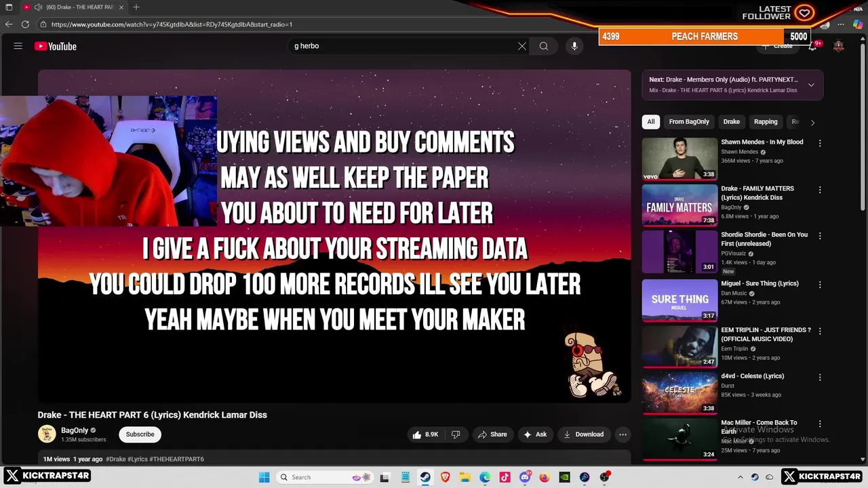Open EEM TRIPLIN JUST FRIENDS thumbnail
The image size is (868, 488).
coord(679,346)
